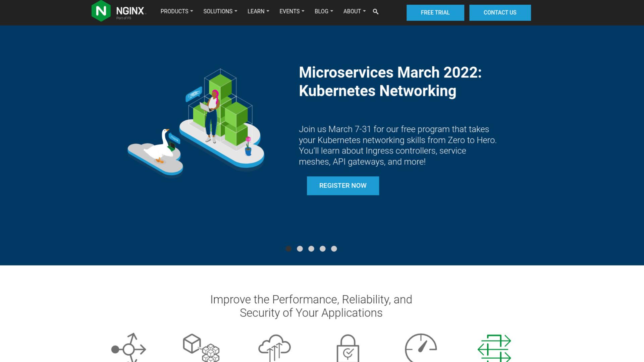Screen dimensions: 644x362
Task: Click the microservices cubes icon
Action: point(201,348)
